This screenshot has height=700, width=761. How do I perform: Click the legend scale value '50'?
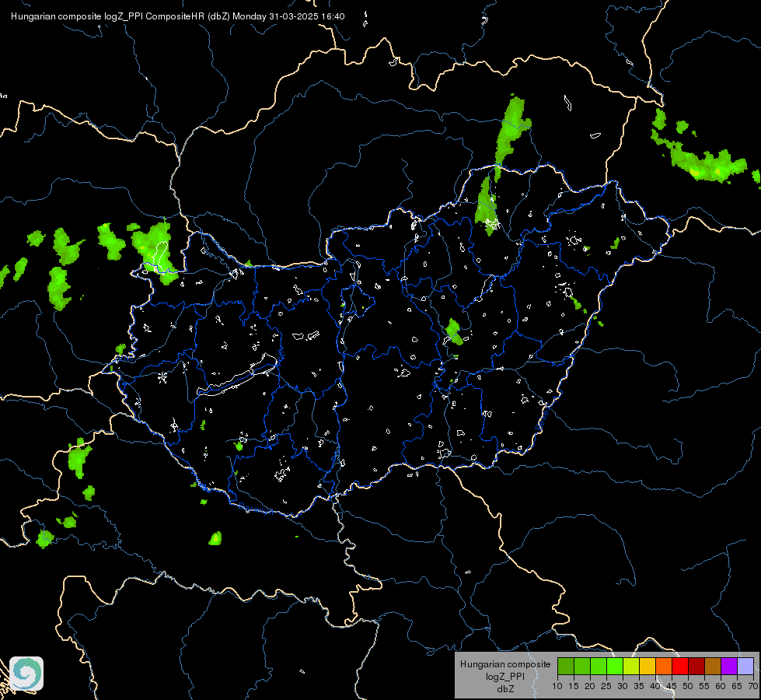(x=688, y=686)
